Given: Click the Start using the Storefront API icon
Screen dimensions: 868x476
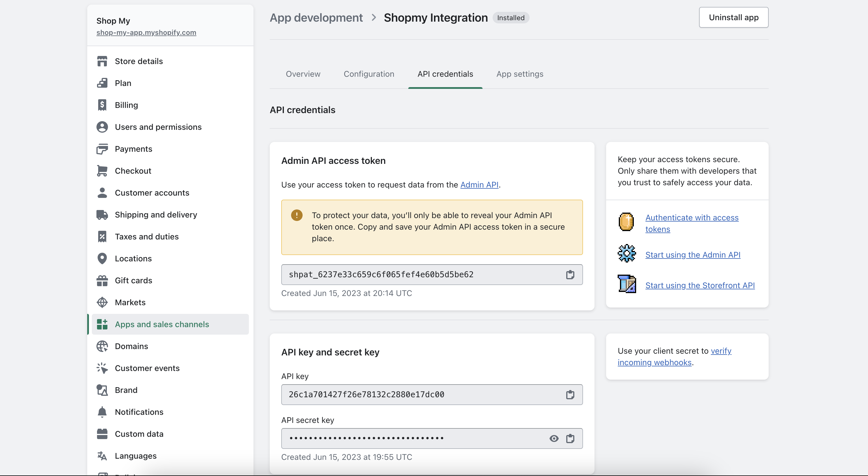Looking at the screenshot, I should click(x=626, y=284).
